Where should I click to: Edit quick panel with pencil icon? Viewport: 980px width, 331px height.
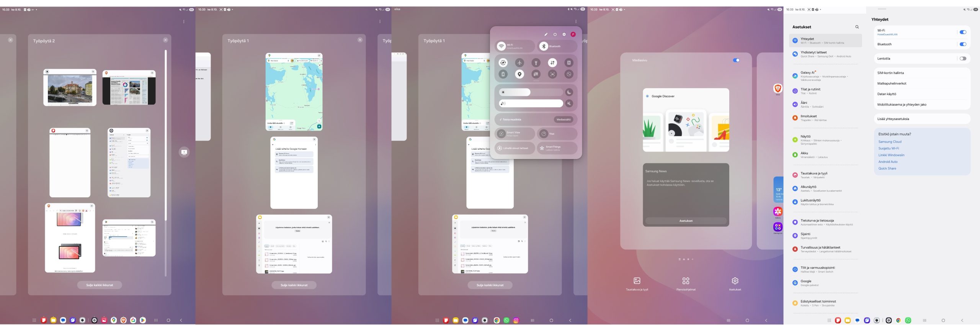[546, 34]
